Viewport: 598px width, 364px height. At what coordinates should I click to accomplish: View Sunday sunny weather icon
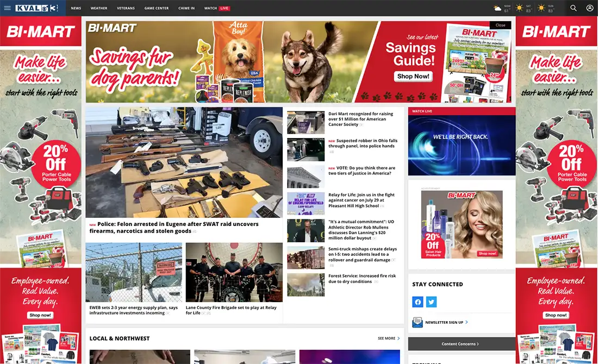541,8
